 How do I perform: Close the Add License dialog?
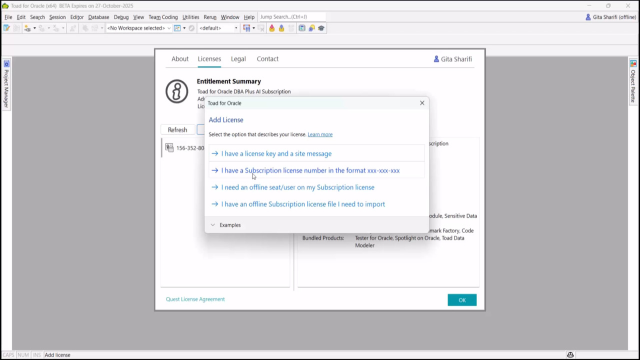point(422,103)
